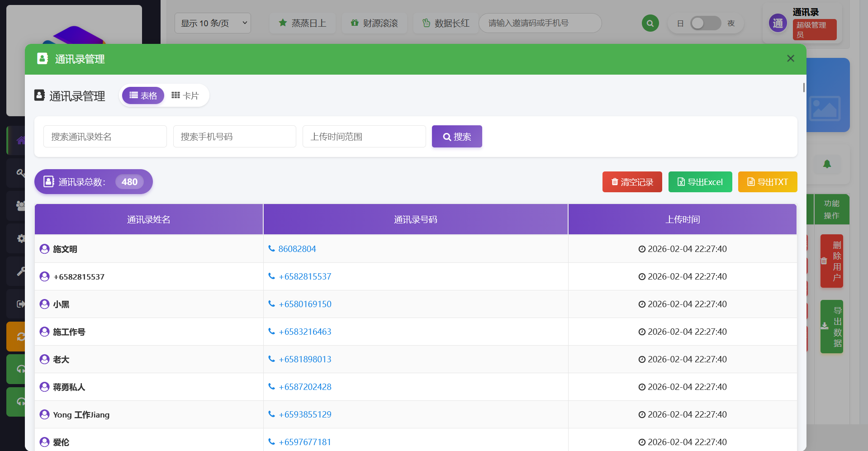The width and height of the screenshot is (868, 451).
Task: Close the 通讯录管理 dialog with the X
Action: click(x=790, y=59)
